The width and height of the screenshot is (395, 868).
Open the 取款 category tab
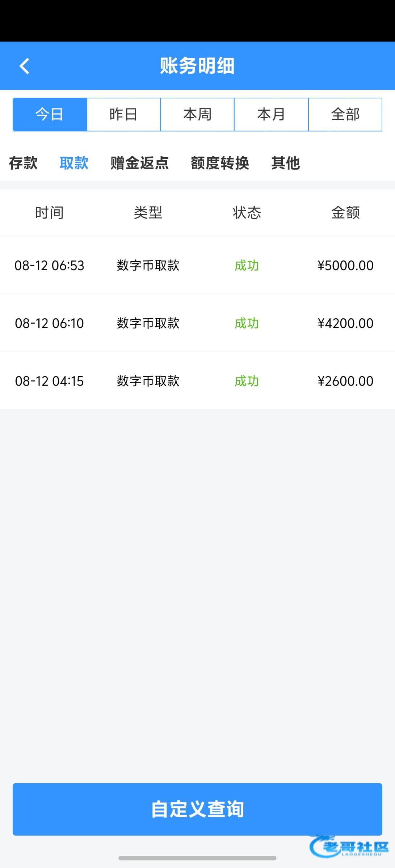click(x=74, y=163)
